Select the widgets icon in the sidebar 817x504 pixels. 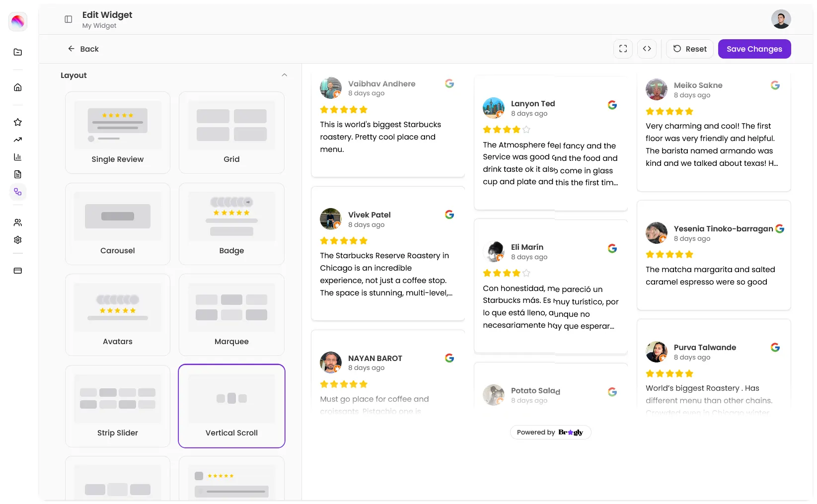tap(18, 192)
